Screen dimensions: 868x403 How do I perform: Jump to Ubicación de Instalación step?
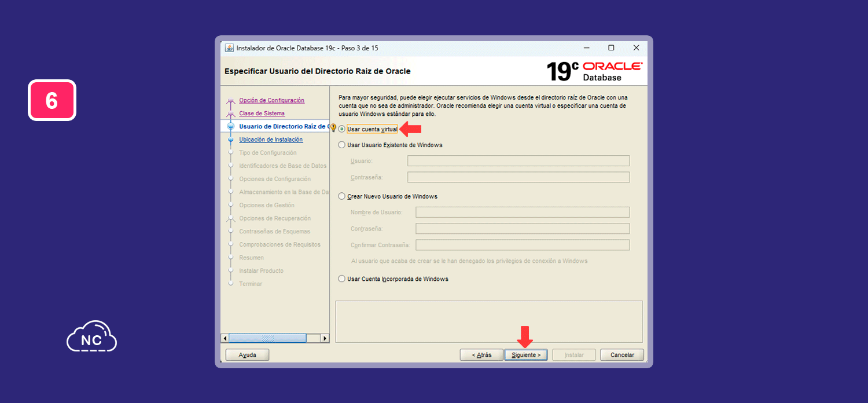(x=271, y=140)
